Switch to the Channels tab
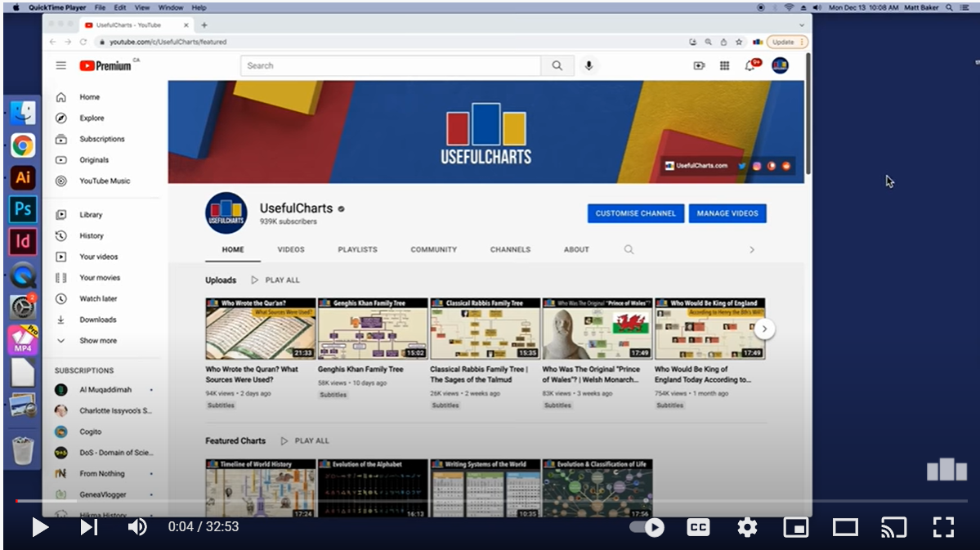980x550 pixels. [x=510, y=249]
